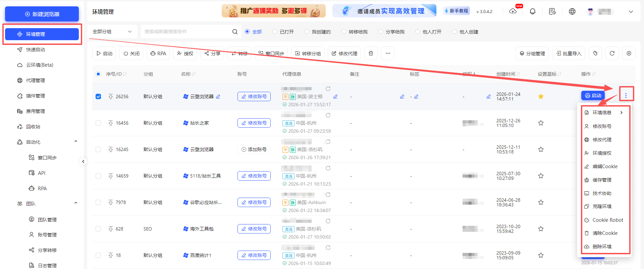Select the 我创建的 filter radio

point(307,31)
